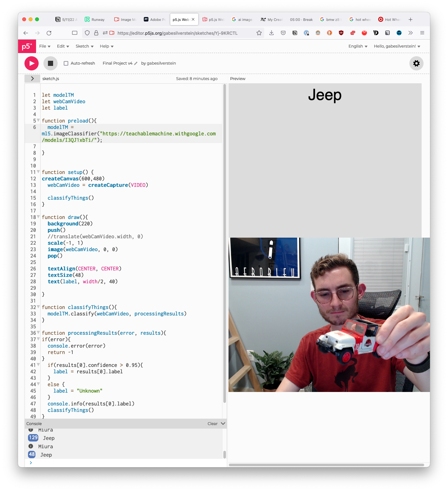This screenshot has height=491, width=448.
Task: Open tracking protection shield icon
Action: pyautogui.click(x=87, y=33)
